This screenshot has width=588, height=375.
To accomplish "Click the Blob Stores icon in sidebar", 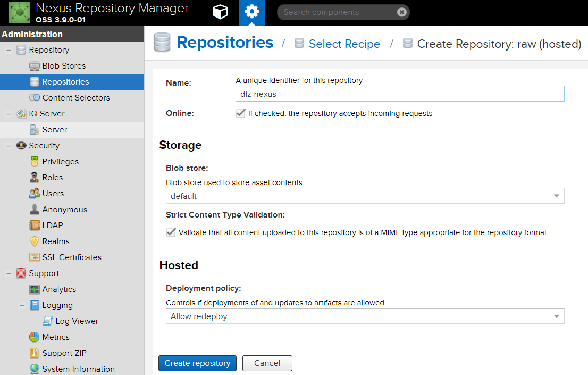I will (35, 66).
